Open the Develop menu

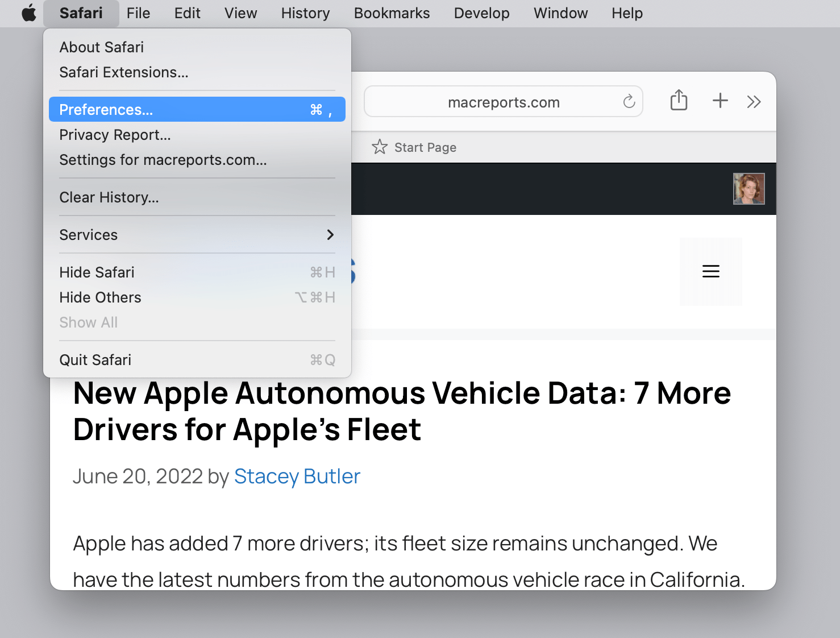[482, 13]
